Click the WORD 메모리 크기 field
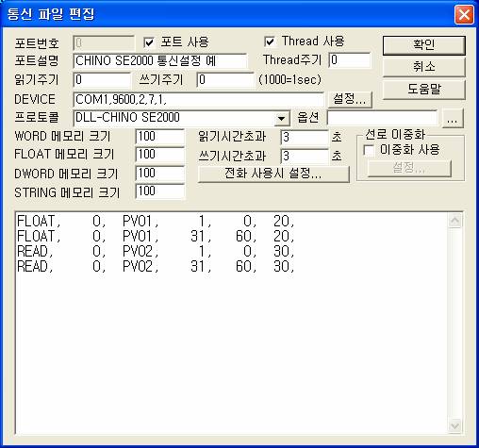The height and width of the screenshot is (448, 479). pos(160,137)
